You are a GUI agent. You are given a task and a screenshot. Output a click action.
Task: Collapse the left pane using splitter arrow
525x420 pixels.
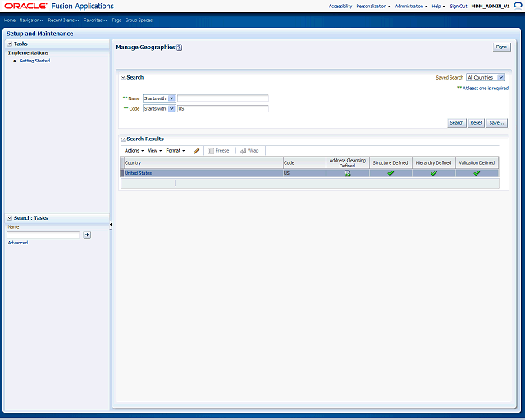click(x=111, y=225)
